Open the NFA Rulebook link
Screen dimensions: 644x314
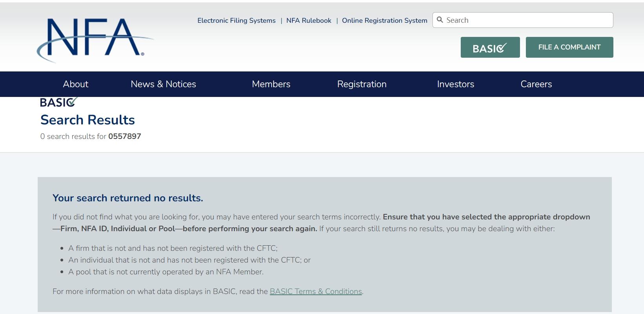click(309, 20)
